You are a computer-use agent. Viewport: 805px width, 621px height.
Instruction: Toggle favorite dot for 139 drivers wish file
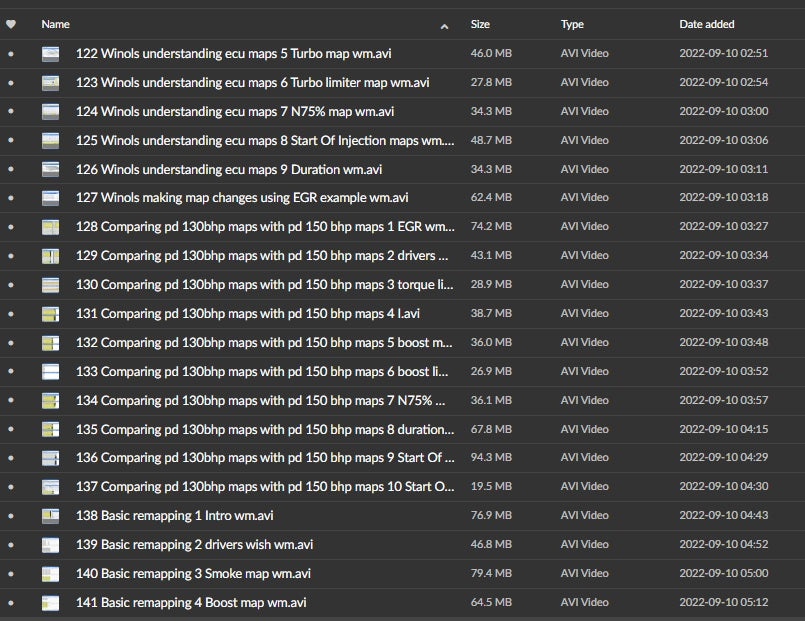11,545
